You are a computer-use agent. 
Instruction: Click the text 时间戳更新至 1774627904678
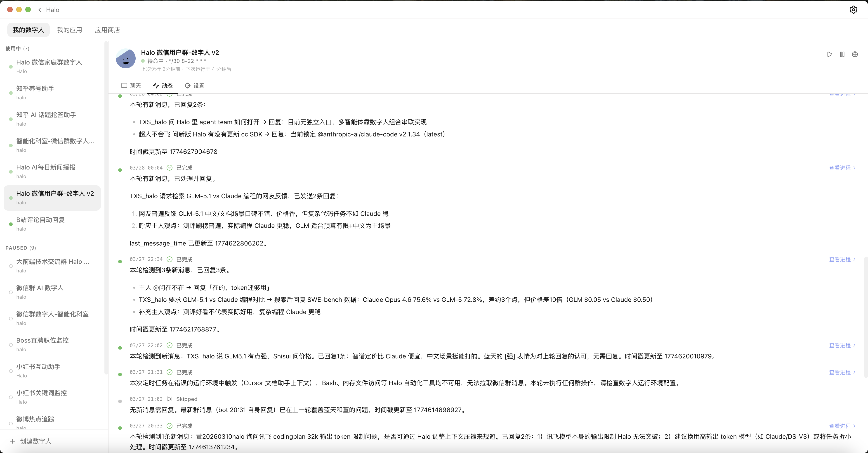(x=174, y=152)
